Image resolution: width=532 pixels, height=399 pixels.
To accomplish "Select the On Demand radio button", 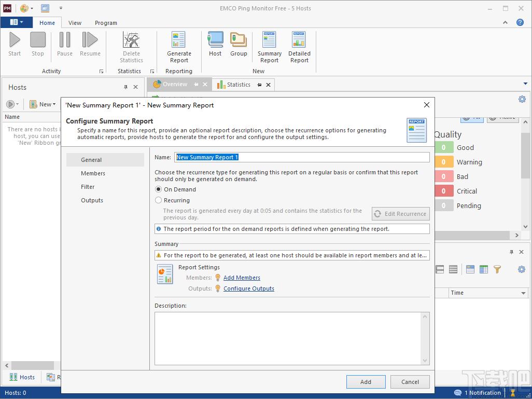I will [x=159, y=189].
